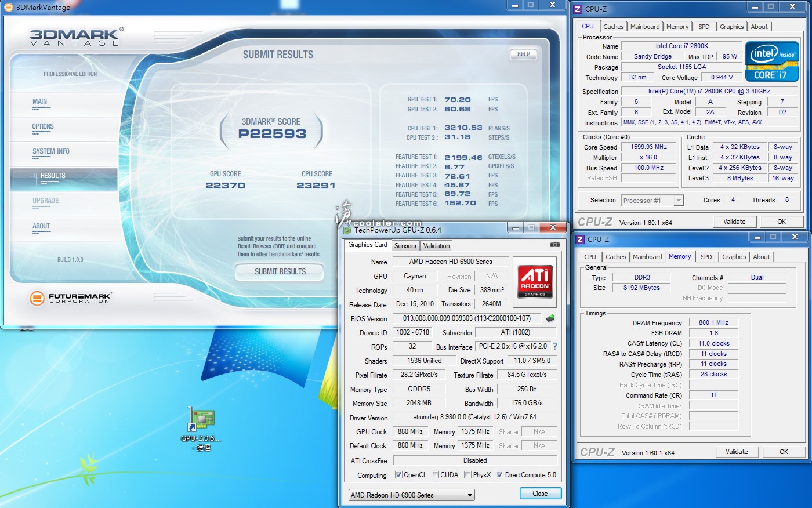
Task: Open the About tab in lower CPU-Z window
Action: (762, 257)
